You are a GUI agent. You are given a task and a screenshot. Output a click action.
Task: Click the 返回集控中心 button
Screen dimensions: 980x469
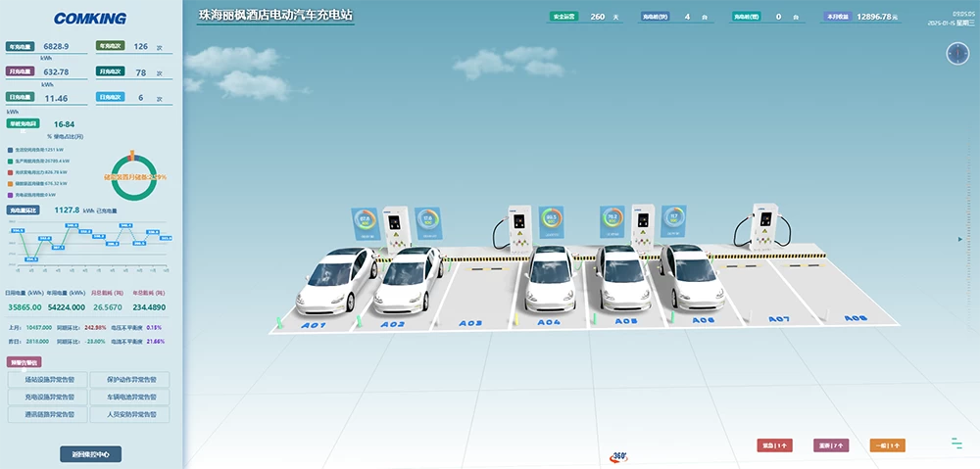coord(90,454)
